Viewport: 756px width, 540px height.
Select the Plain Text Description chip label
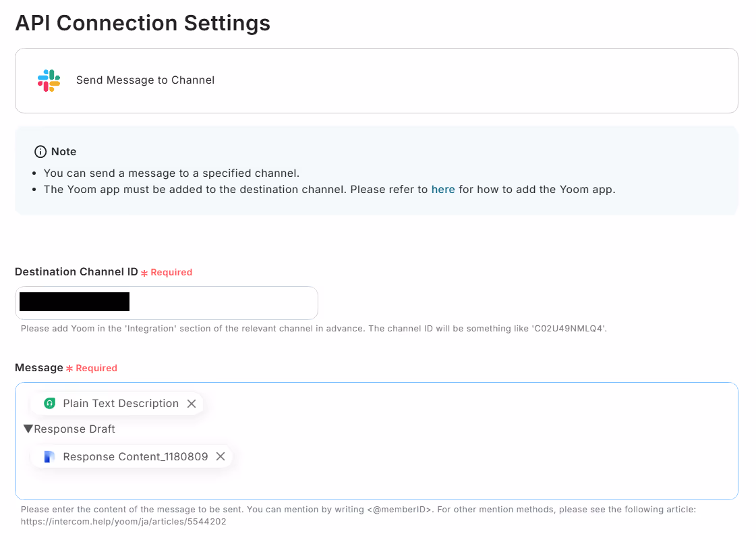tap(121, 404)
